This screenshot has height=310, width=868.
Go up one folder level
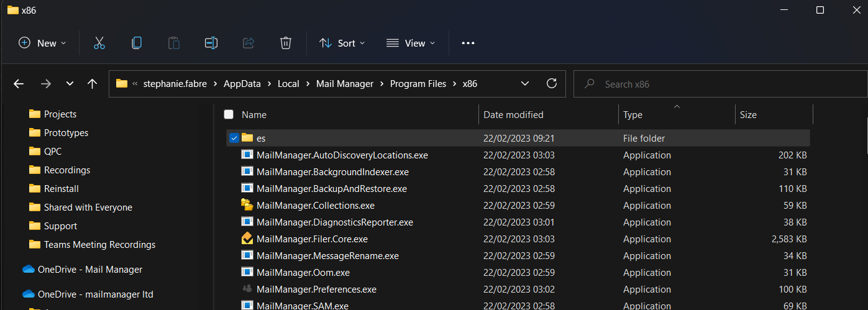tap(93, 83)
